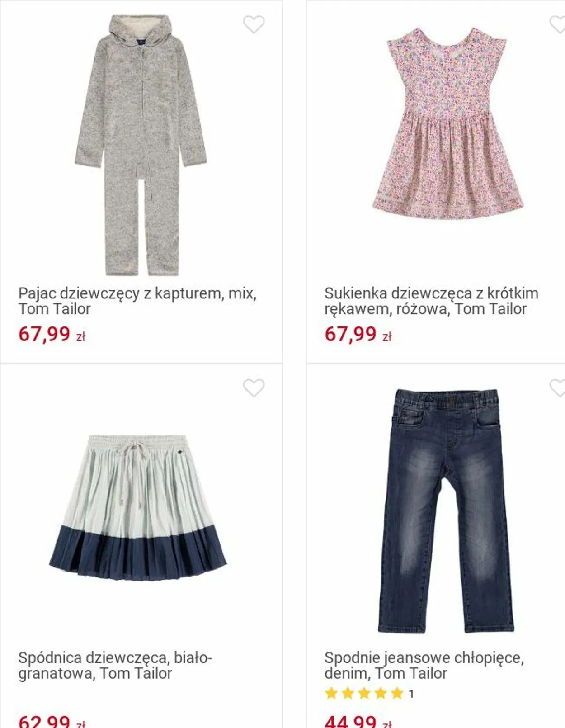Select the jumpsuit's 67,99 zł price
Screen dimensions: 565x728
[52, 335]
